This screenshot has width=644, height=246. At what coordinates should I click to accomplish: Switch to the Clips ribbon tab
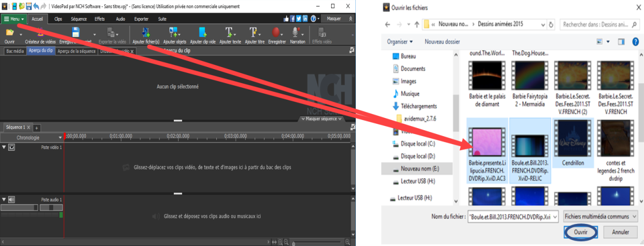pyautogui.click(x=58, y=19)
